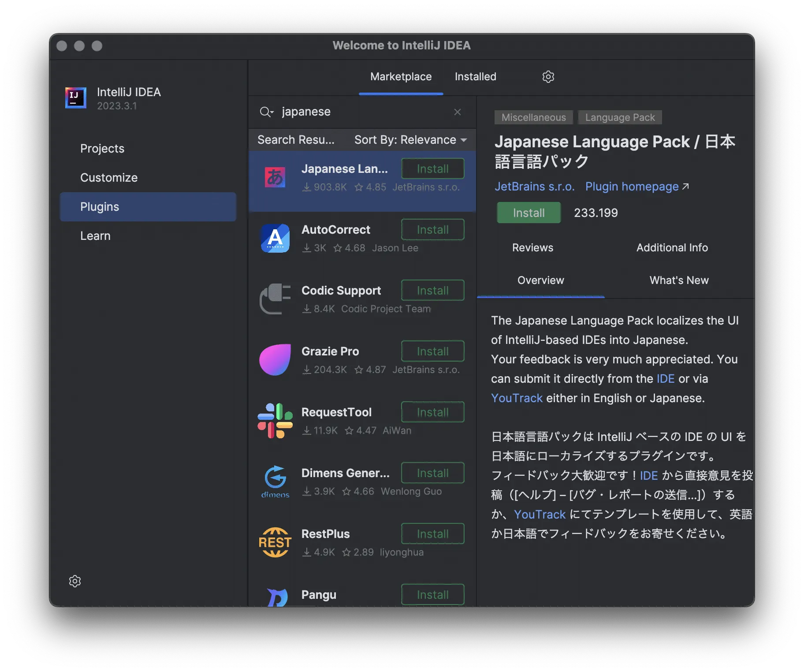This screenshot has width=804, height=672.
Task: Click the IntelliJ IDEA logo icon
Action: 76,98
